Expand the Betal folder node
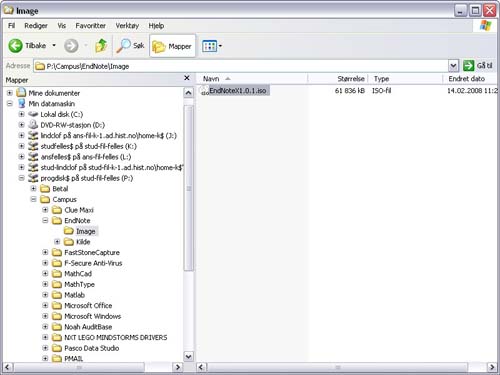Screen dimensions: 500x375 tap(33, 189)
